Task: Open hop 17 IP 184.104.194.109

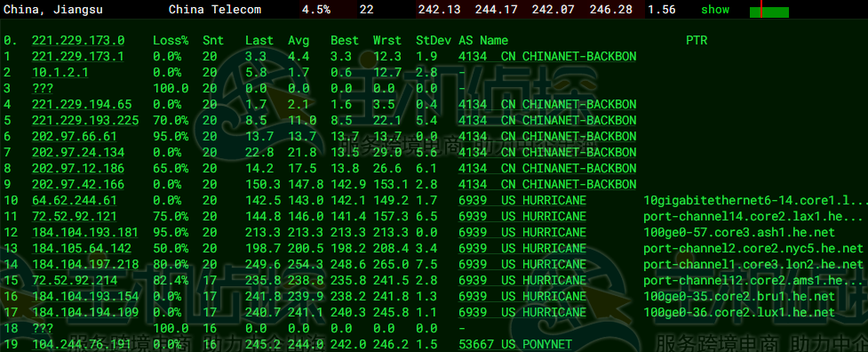Action: [x=84, y=313]
